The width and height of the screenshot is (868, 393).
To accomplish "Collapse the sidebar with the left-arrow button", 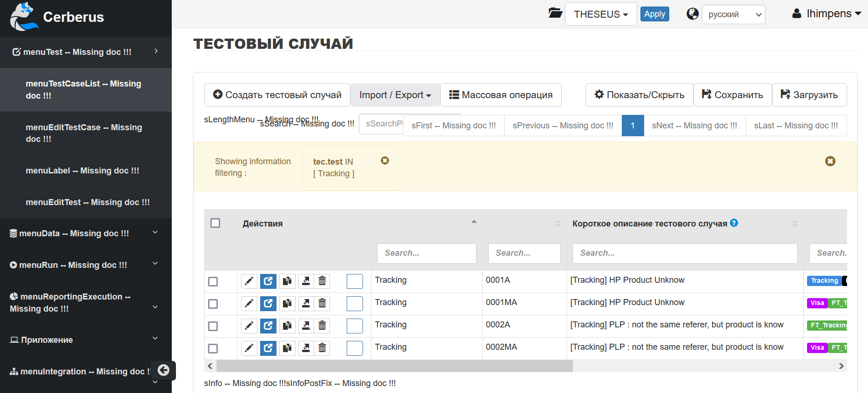I will point(163,370).
